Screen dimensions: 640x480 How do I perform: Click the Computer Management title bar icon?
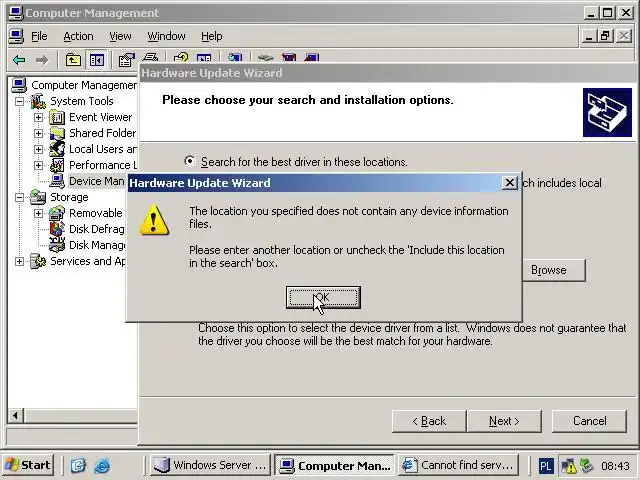[16, 13]
